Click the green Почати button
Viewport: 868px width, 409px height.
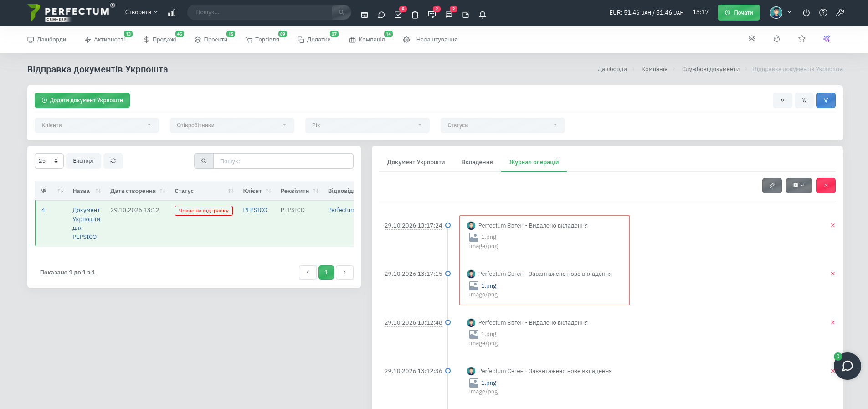pyautogui.click(x=739, y=13)
